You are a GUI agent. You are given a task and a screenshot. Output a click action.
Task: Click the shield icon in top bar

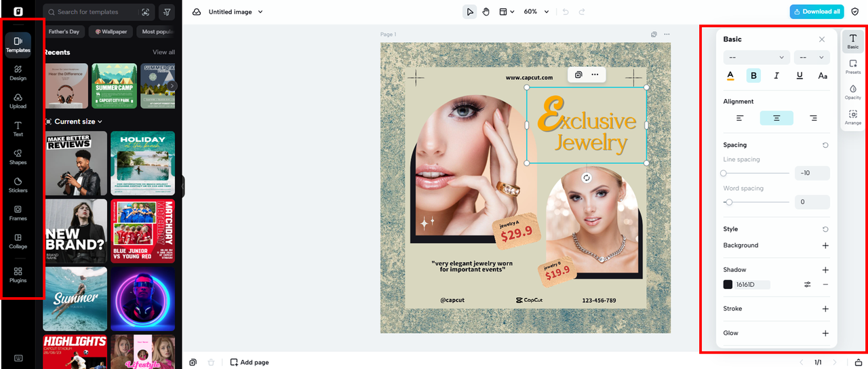(854, 12)
